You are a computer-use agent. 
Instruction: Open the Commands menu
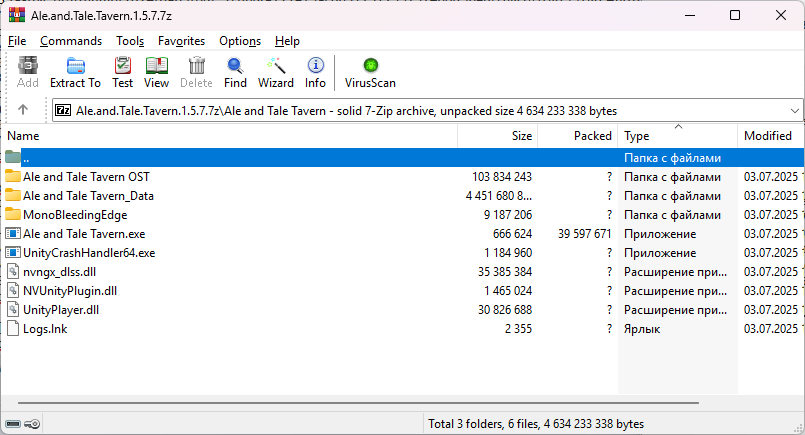click(71, 41)
